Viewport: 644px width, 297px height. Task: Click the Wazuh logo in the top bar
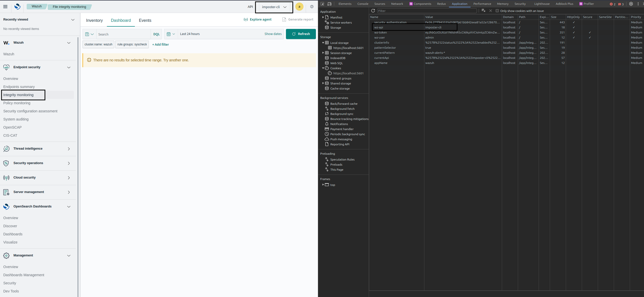click(17, 7)
